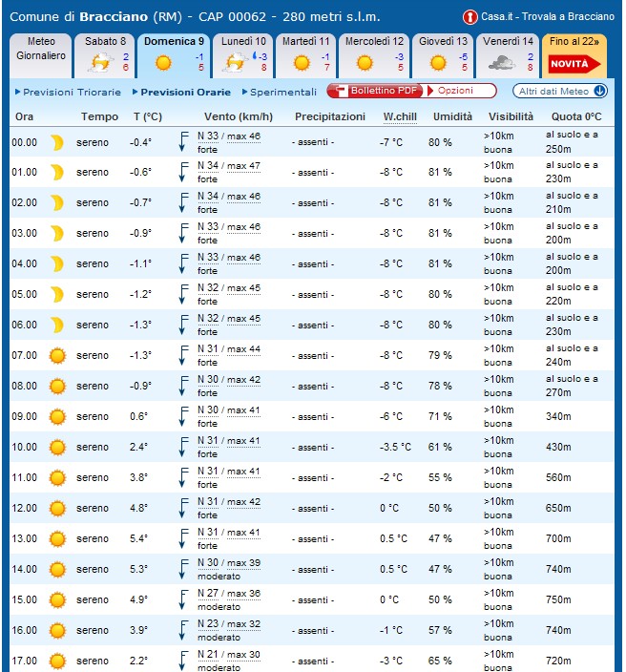Click the sun-cloud icon in Lunedì 10 tab

(235, 63)
